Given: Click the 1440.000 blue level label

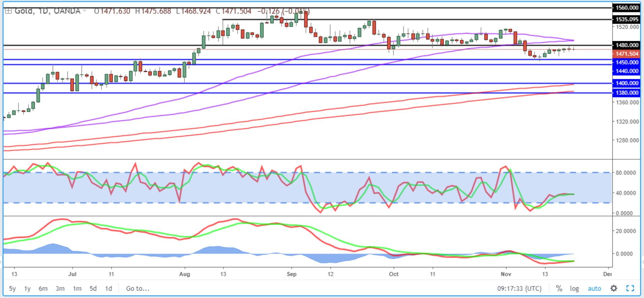Looking at the screenshot, I should tap(626, 71).
